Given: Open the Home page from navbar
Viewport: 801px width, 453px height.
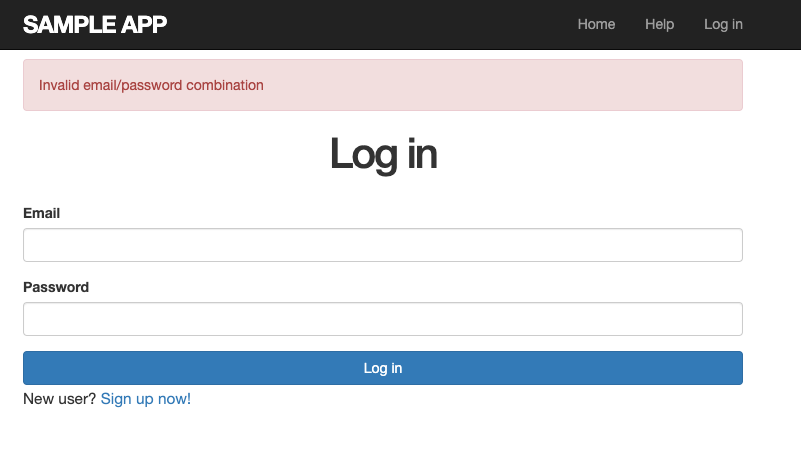Looking at the screenshot, I should click(x=596, y=24).
